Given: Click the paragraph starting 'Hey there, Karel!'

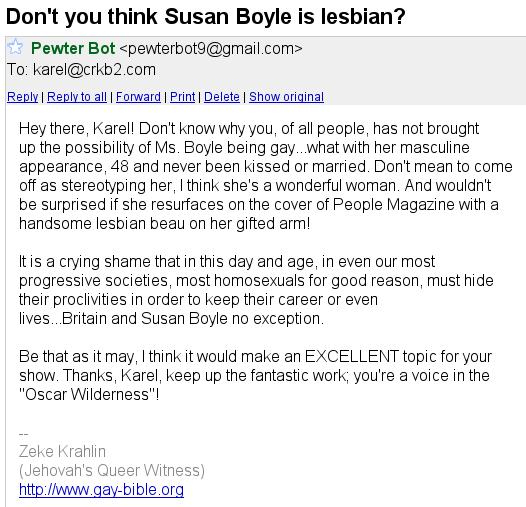Looking at the screenshot, I should 266,176.
